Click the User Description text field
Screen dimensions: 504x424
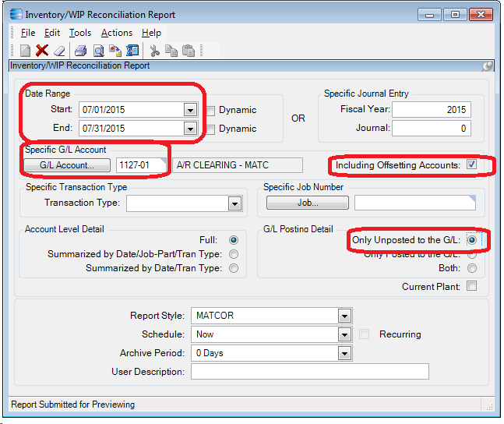pyautogui.click(x=309, y=372)
